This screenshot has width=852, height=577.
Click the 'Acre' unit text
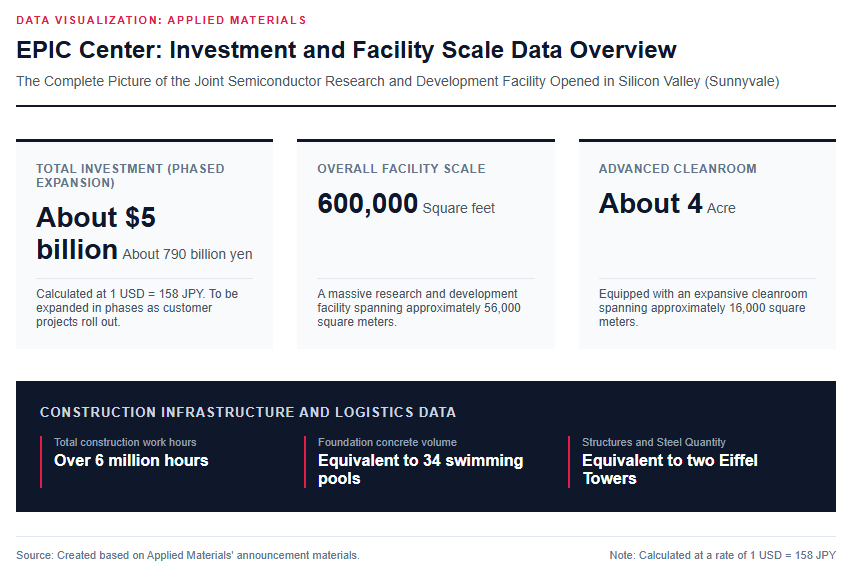[x=721, y=208]
